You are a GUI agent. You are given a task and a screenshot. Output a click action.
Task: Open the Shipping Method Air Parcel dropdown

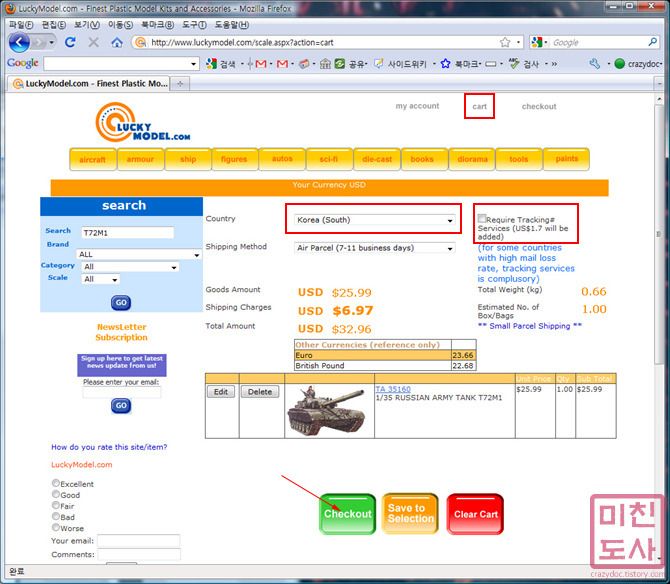point(374,248)
